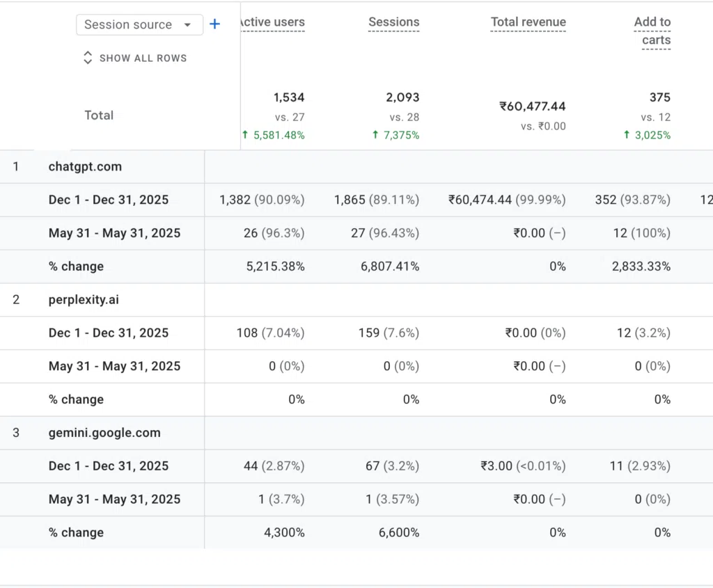
Task: Click green up arrow next to 3,025%
Action: point(627,134)
